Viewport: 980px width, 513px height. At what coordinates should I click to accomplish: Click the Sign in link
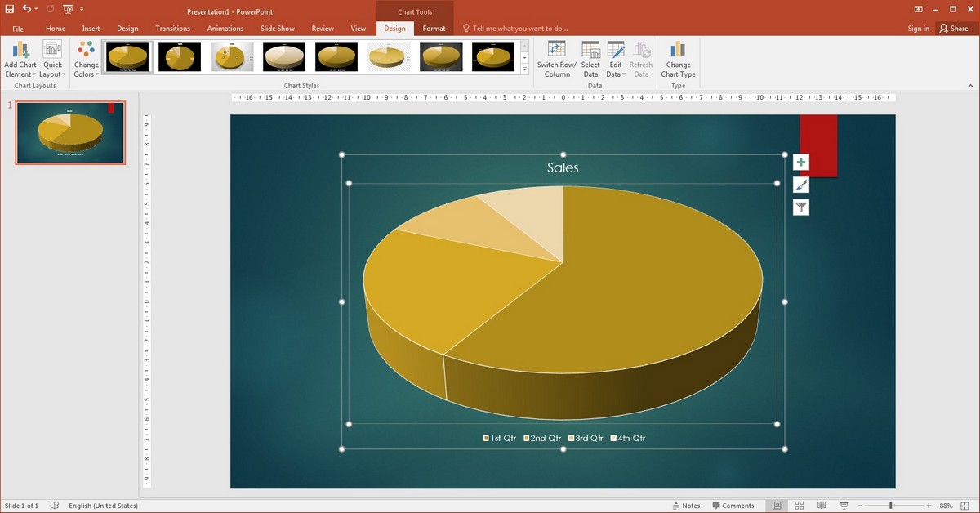(x=918, y=27)
